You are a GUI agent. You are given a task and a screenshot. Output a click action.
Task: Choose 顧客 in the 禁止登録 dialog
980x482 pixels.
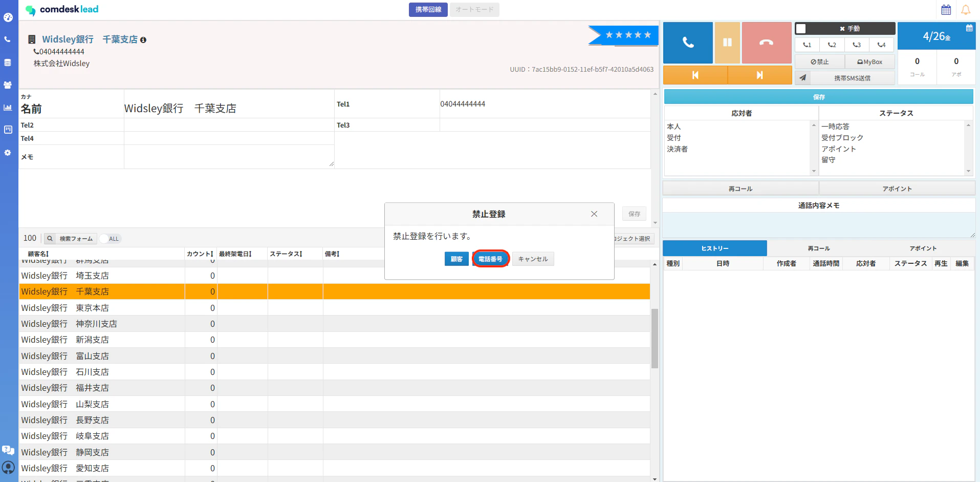[456, 259]
